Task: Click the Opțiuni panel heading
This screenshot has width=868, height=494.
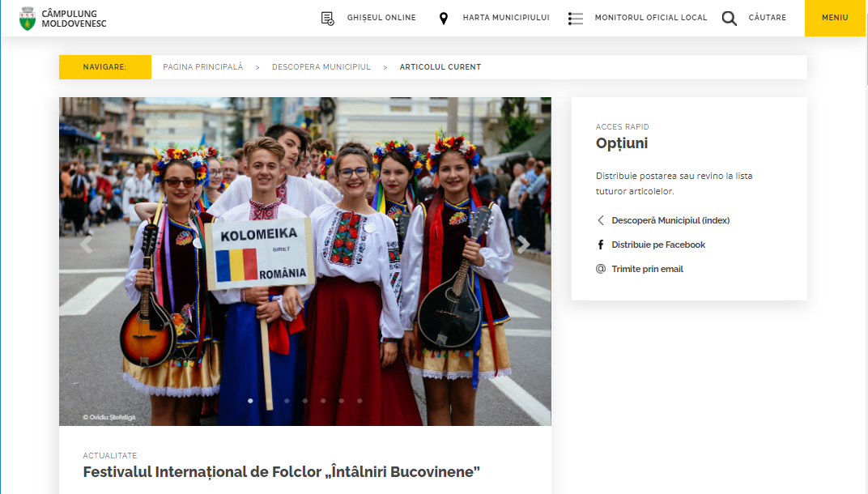Action: coord(622,143)
